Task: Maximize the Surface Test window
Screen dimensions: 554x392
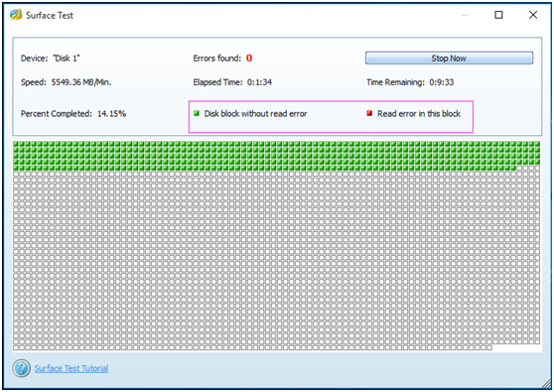Action: pos(498,15)
